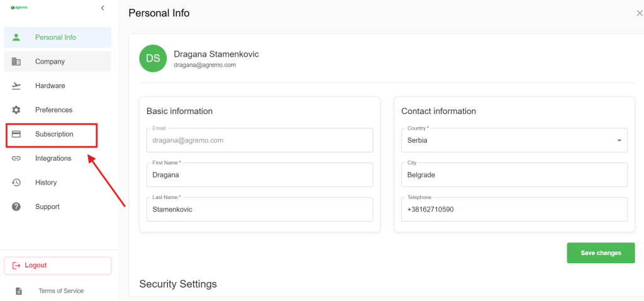Click the Logout button
This screenshot has height=301, width=644.
[57, 266]
